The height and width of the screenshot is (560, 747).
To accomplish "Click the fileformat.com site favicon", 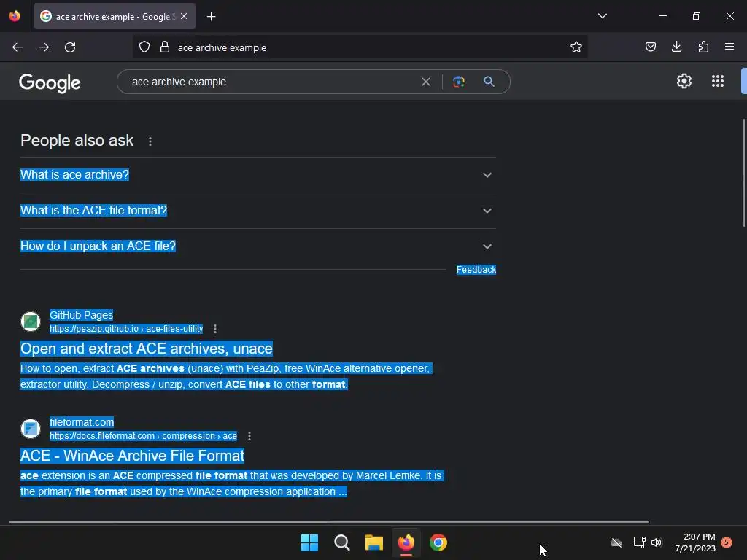I will 31,429.
